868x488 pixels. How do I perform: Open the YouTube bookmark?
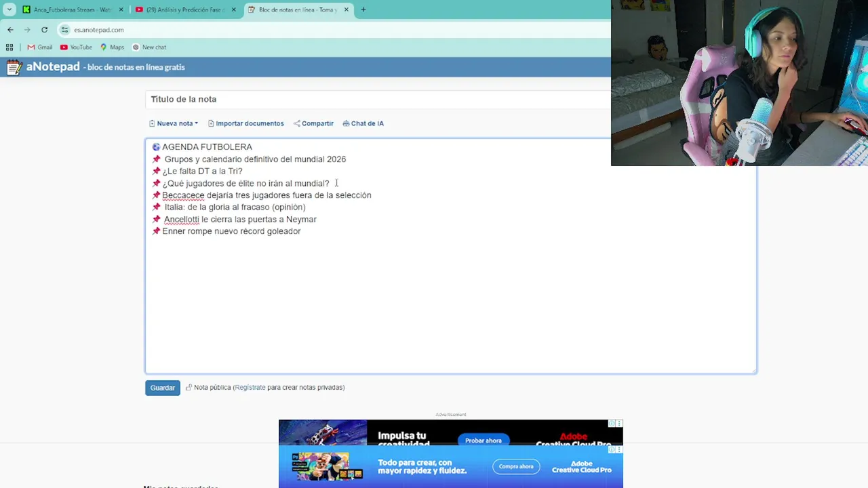(x=76, y=47)
